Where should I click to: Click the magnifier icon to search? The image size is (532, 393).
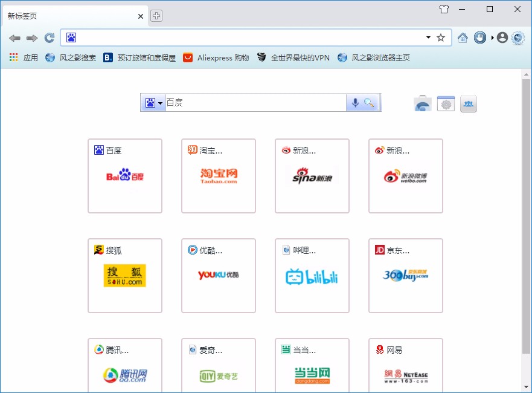click(369, 102)
